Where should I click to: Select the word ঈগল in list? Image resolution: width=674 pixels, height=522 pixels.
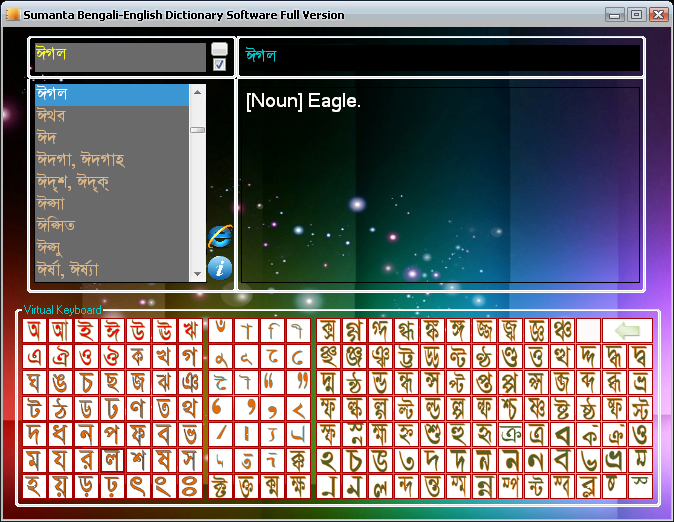[112, 95]
